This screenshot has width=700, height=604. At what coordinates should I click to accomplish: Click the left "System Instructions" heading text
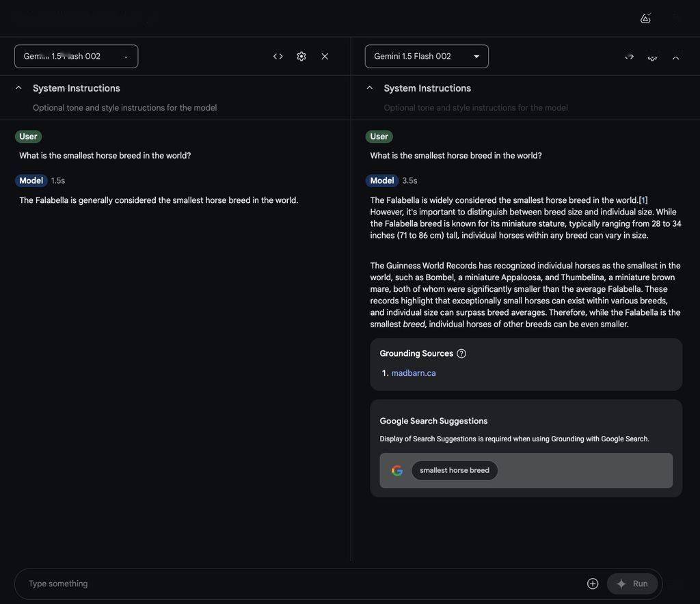[77, 88]
